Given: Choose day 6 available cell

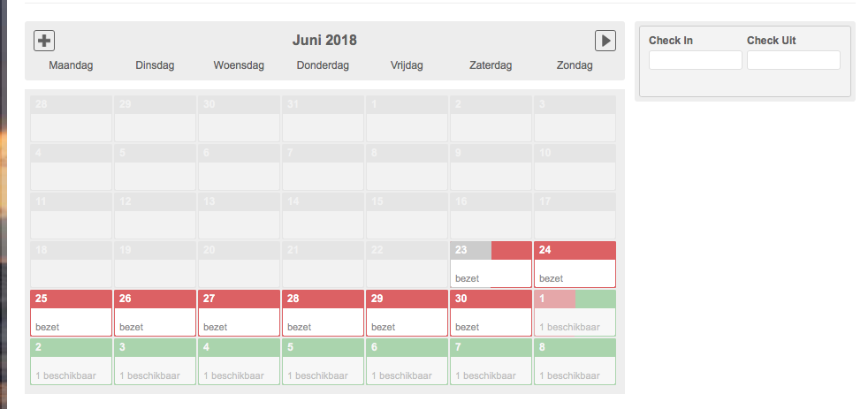Looking at the screenshot, I should click(407, 361).
